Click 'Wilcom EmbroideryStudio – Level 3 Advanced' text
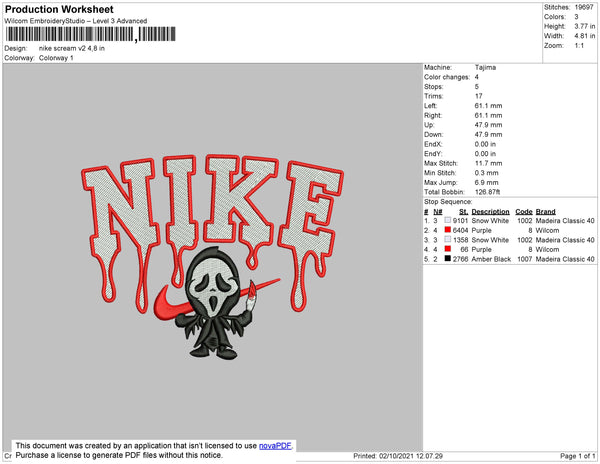This screenshot has height=464, width=600. [76, 21]
